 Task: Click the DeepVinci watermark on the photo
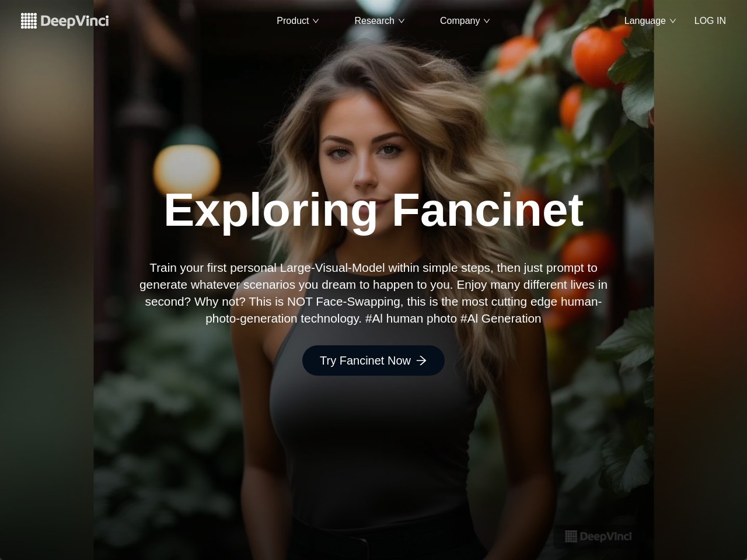pos(598,536)
